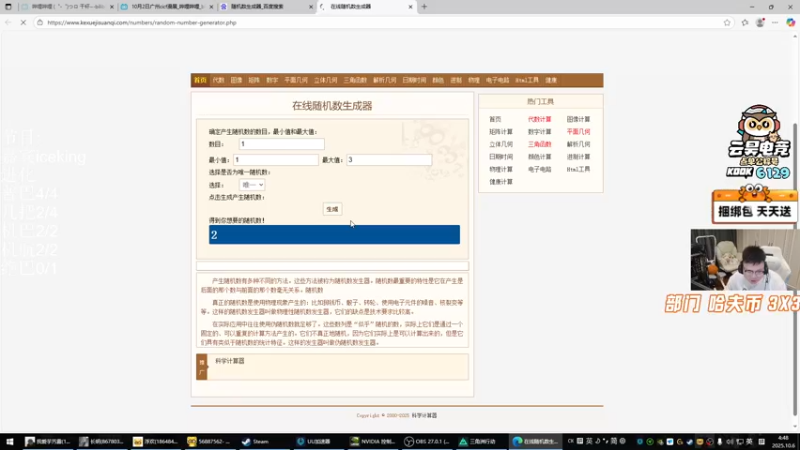Image resolution: width=800 pixels, height=450 pixels.
Task: Open Windows Start menu
Action: coord(9,441)
